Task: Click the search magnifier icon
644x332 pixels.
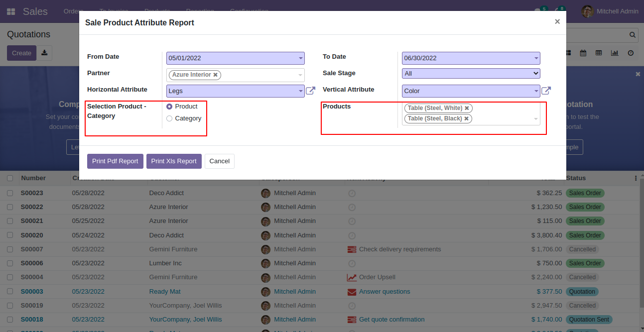Action: pyautogui.click(x=633, y=35)
